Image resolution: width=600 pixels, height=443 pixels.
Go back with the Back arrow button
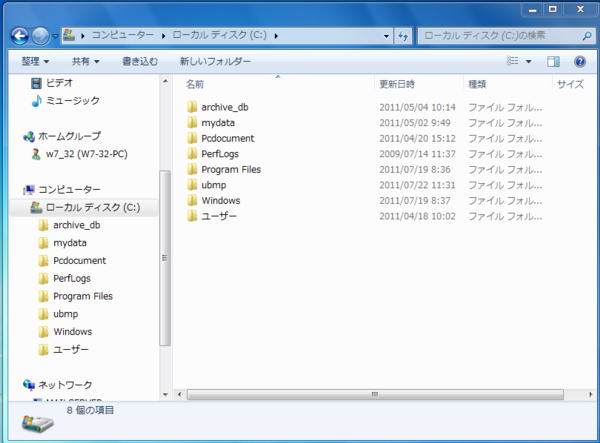(x=20, y=36)
